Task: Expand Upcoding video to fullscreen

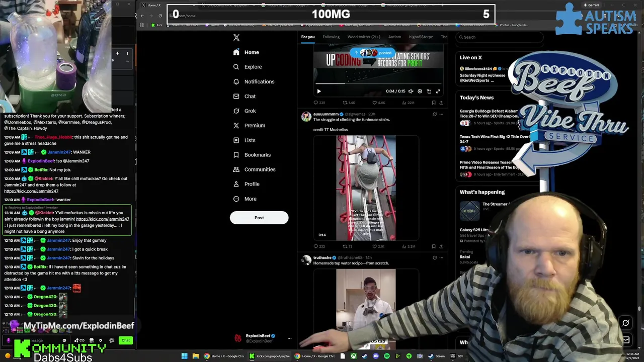Action: tap(438, 92)
